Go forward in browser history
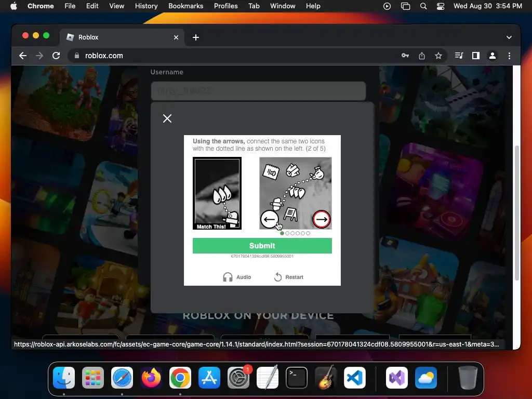The height and width of the screenshot is (399, 532). [39, 56]
